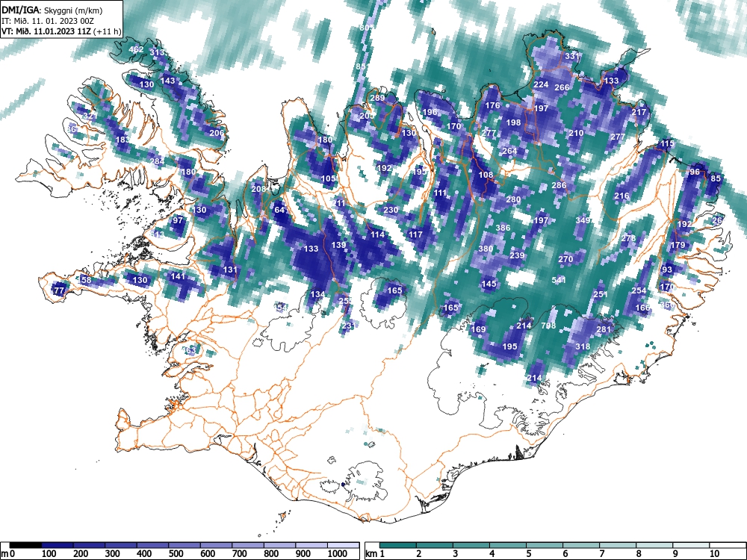The width and height of the screenshot is (747, 560).
Task: Click visibility value 145 on the map
Action: click(x=489, y=284)
